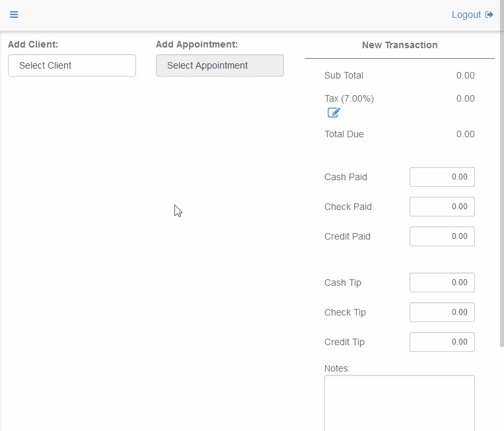
Task: Click the logout arrow icon
Action: (489, 15)
